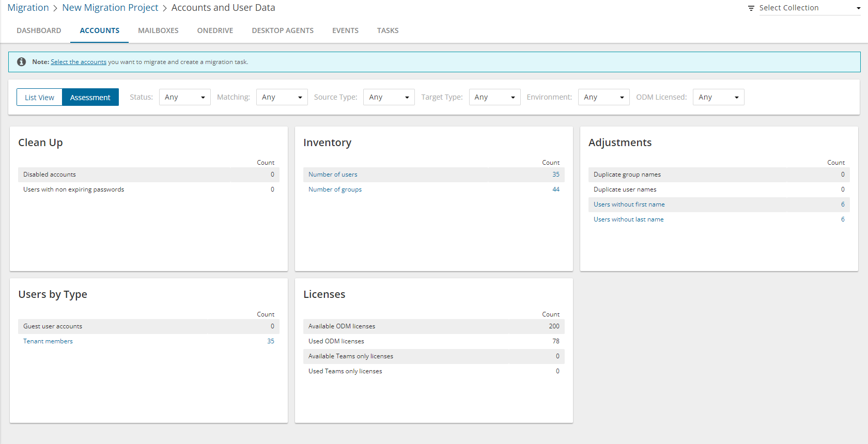Click the info icon in the note banner
Viewport: 868px width, 444px height.
click(21, 62)
